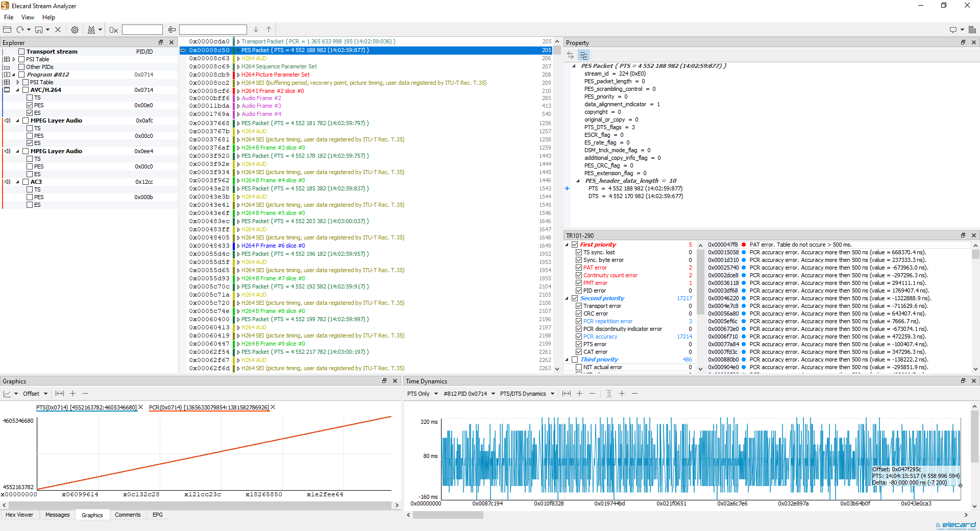Open the View menu
Viewport: 980px width, 531px height.
pyautogui.click(x=28, y=17)
